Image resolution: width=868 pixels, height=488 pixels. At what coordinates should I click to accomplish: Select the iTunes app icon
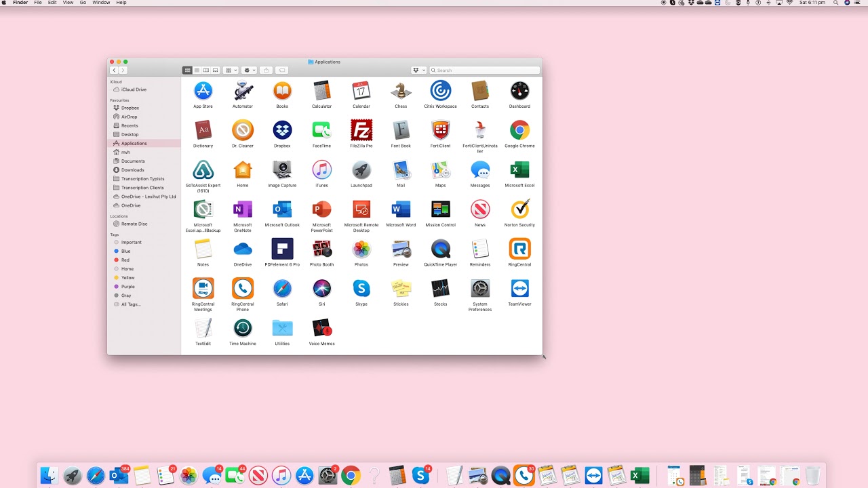[x=322, y=169]
